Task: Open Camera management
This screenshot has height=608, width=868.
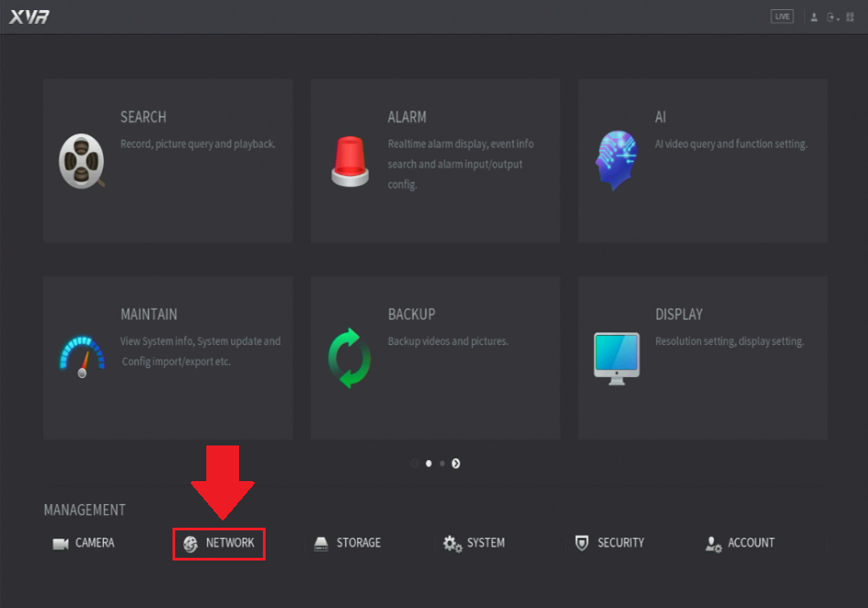Action: (84, 543)
